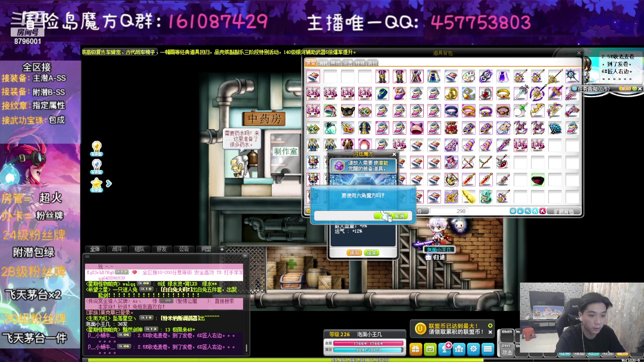The height and width of the screenshot is (362, 644).
Task: Click the inventory upward-arrow gather icon
Action: click(520, 211)
